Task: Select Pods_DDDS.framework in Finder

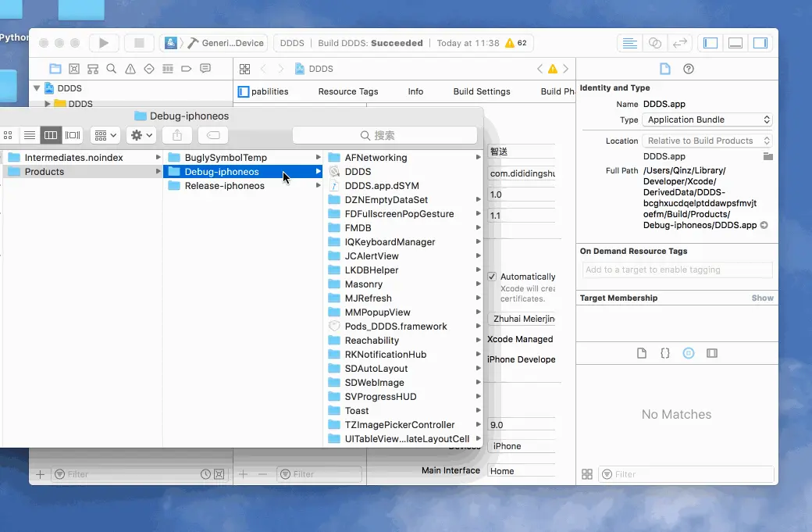Action: tap(403, 327)
